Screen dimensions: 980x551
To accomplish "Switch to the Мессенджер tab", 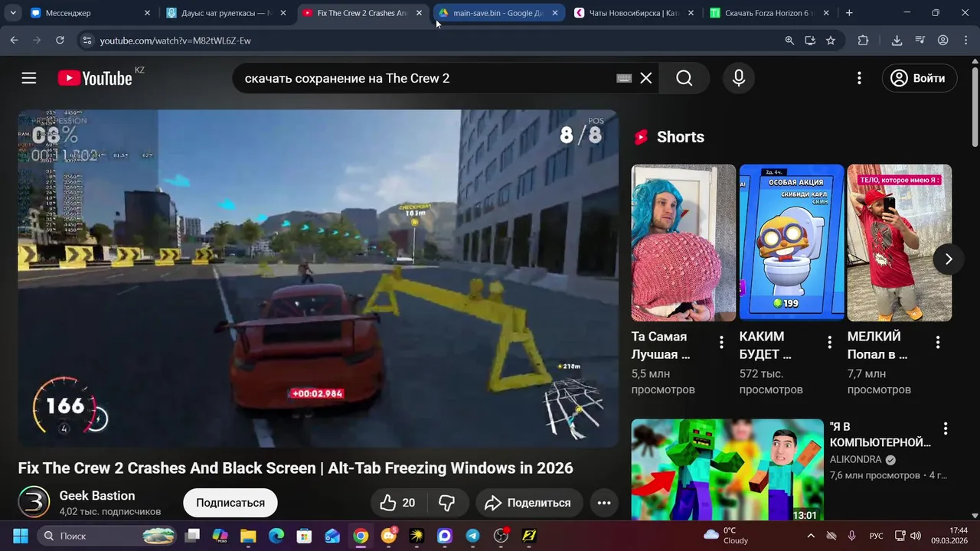I will point(90,13).
